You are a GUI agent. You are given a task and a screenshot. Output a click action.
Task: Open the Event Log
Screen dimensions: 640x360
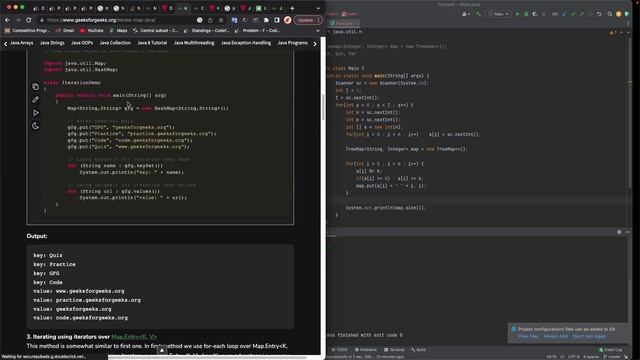click(610, 350)
